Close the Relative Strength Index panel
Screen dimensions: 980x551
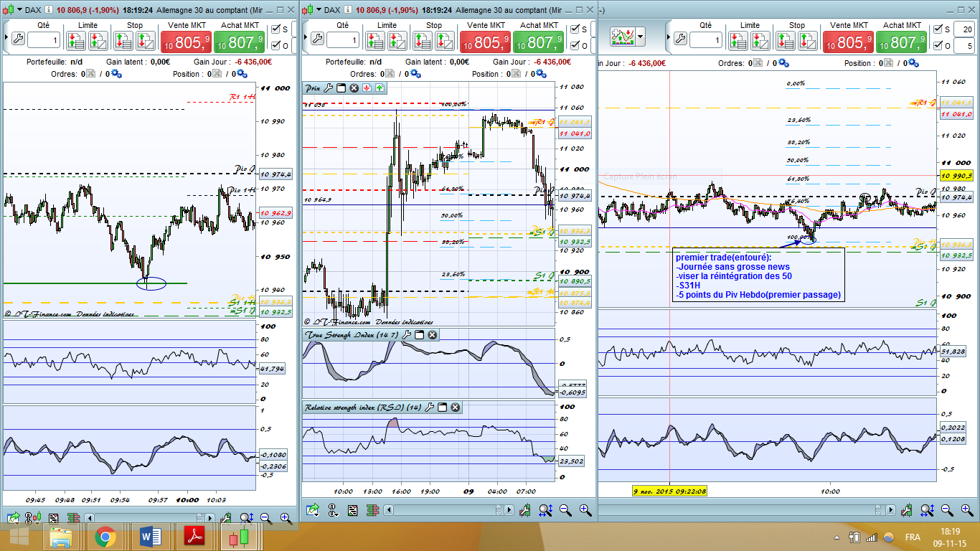click(455, 408)
